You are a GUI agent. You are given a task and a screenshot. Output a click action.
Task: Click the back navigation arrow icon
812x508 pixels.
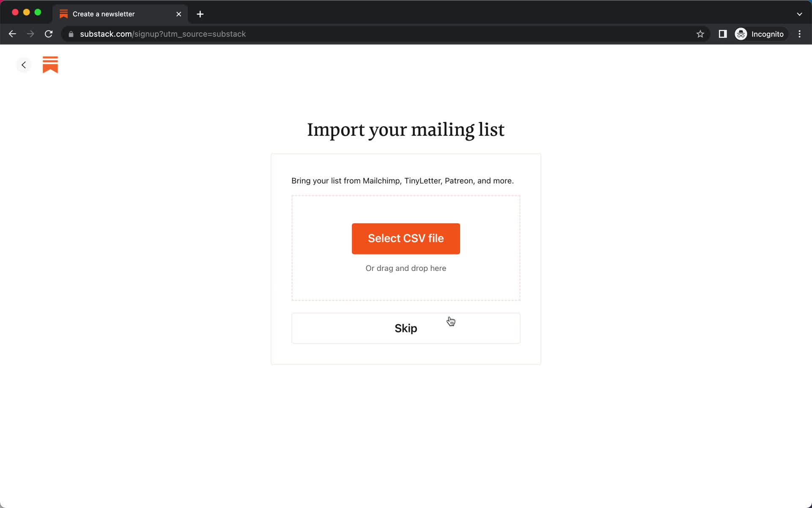tap(23, 65)
